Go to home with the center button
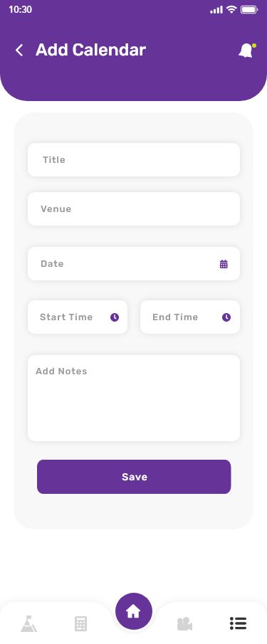267x644 pixels. coord(134,611)
